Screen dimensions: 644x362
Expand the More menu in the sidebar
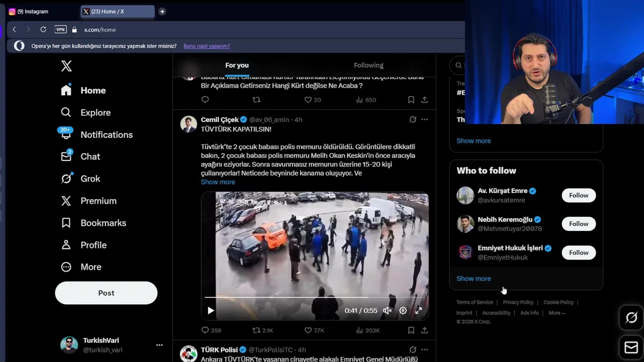(x=81, y=267)
